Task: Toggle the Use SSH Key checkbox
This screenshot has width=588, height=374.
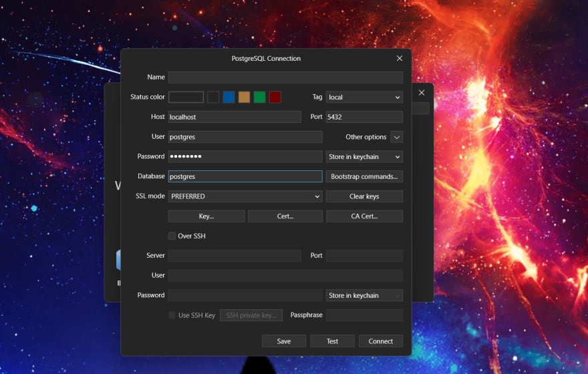Action: tap(172, 315)
